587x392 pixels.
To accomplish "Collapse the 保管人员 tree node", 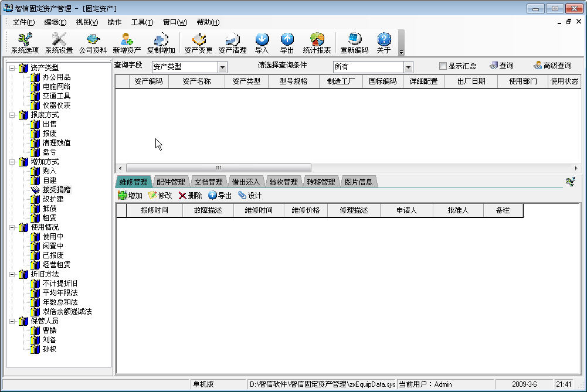I will 12,321.
